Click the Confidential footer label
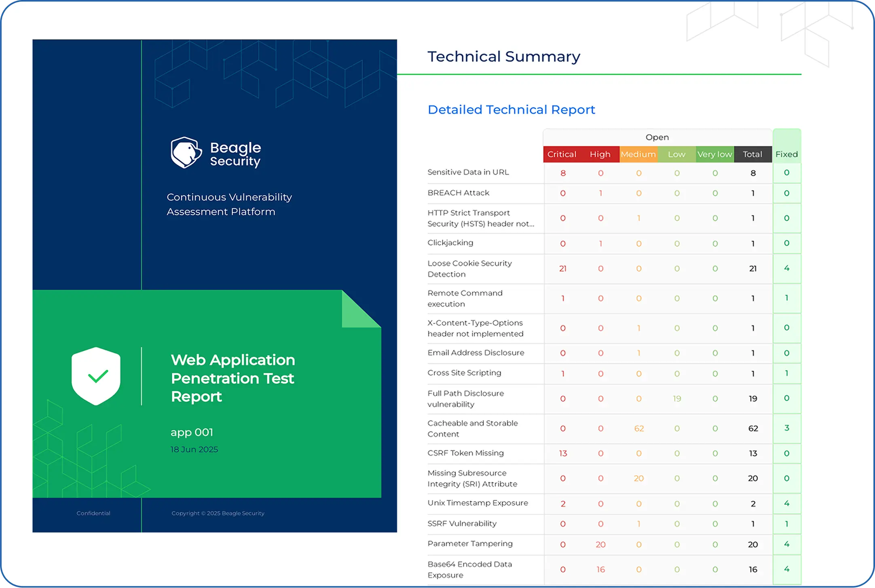Image resolution: width=875 pixels, height=588 pixels. 93,513
